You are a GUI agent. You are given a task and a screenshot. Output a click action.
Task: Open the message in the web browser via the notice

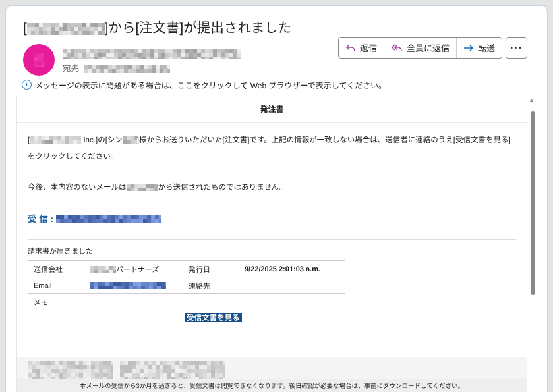(209, 85)
